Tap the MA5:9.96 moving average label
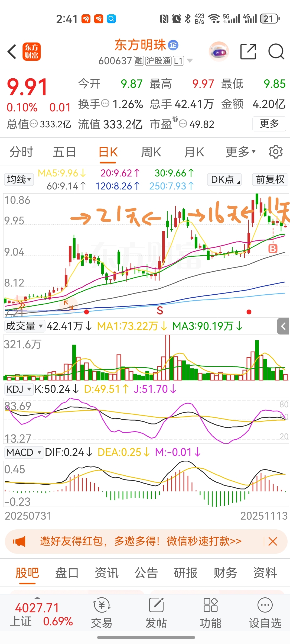 [x=62, y=173]
